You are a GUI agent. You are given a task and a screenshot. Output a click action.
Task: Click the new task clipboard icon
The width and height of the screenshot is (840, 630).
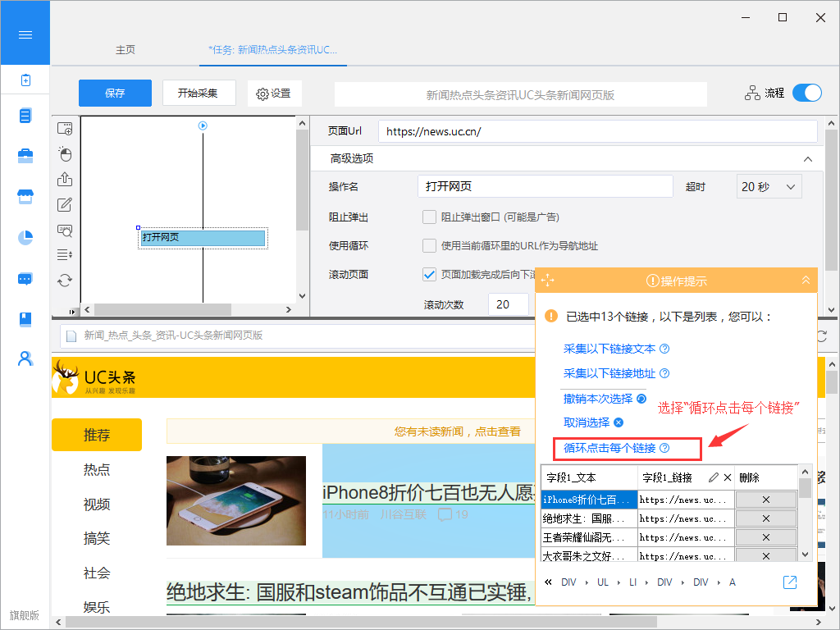[x=25, y=80]
